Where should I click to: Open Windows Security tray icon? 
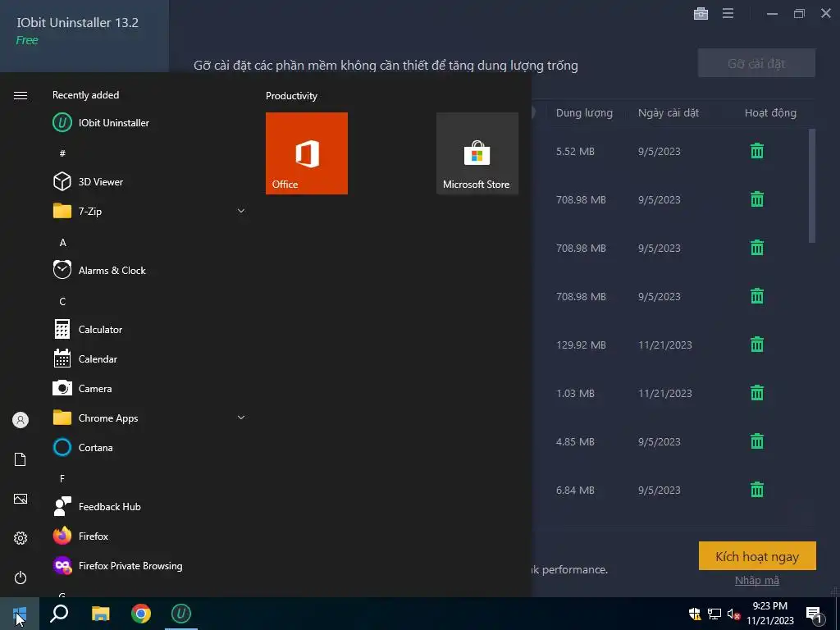695,614
